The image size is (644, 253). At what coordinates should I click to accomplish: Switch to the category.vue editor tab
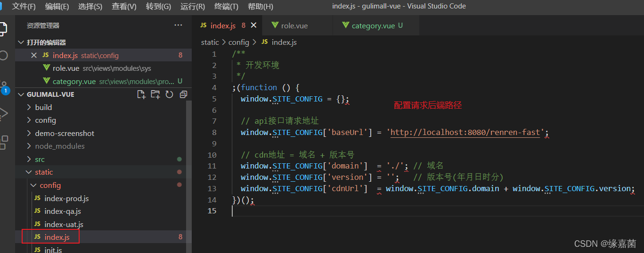(376, 25)
